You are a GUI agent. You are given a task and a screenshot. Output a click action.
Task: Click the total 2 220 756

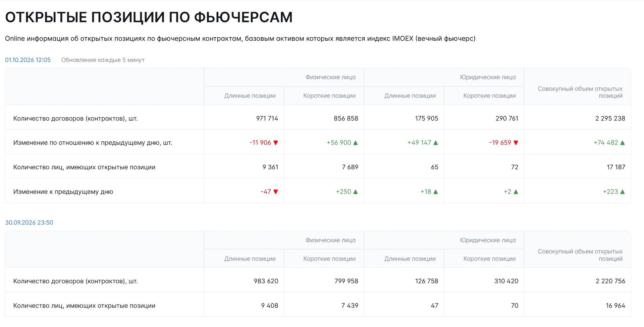click(611, 281)
